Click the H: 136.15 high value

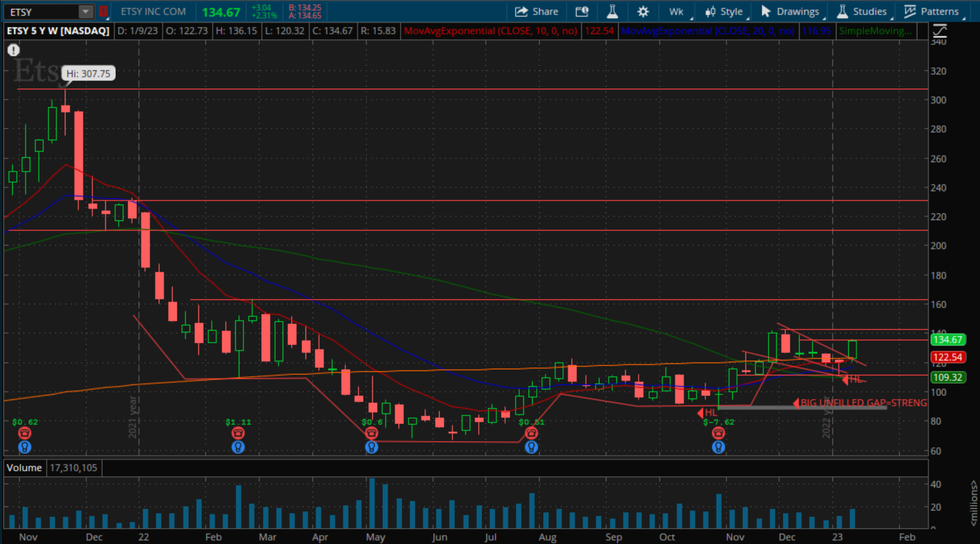[x=236, y=31]
